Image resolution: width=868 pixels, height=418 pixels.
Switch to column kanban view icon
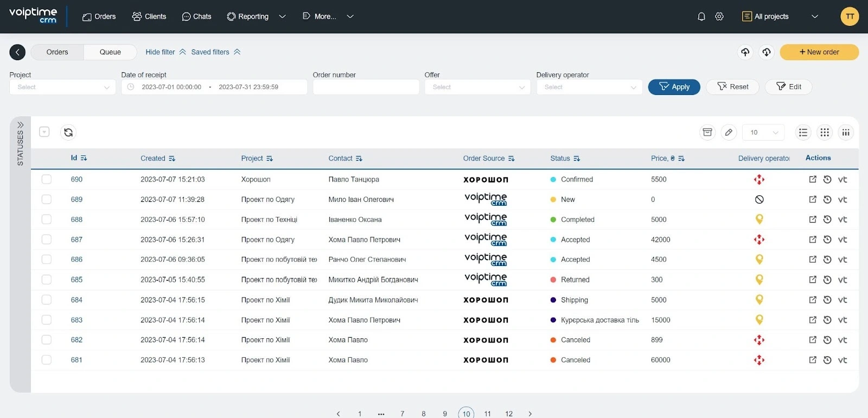click(x=846, y=132)
